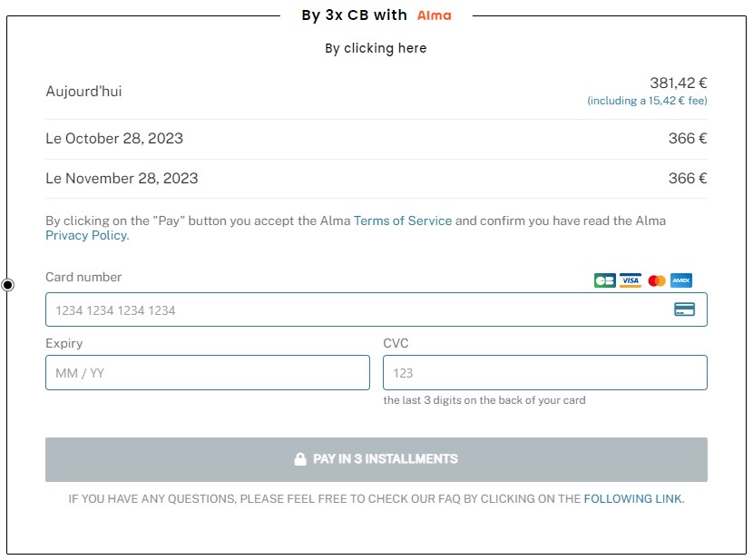753x560 pixels.
Task: Click the credit card icon inside card field
Action: pyautogui.click(x=684, y=309)
